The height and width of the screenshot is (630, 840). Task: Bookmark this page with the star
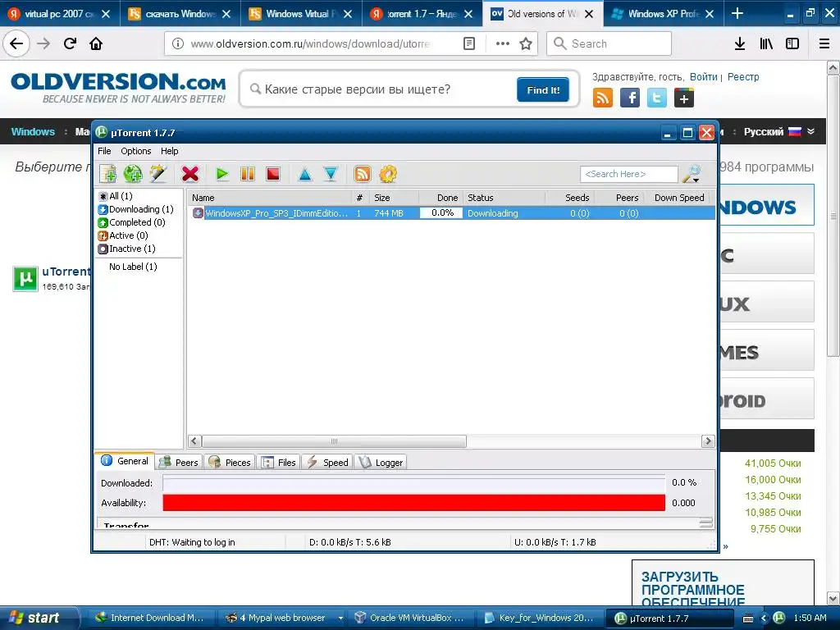point(526,44)
